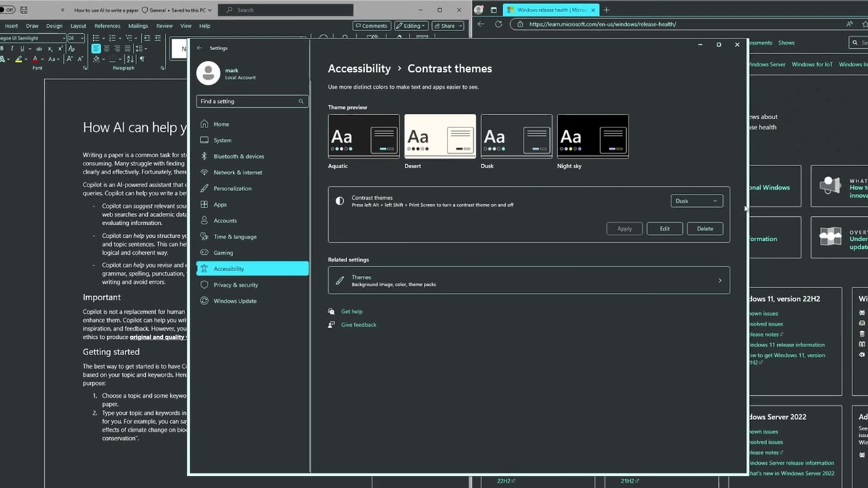Open the Get help link
The image size is (868, 488).
click(352, 311)
